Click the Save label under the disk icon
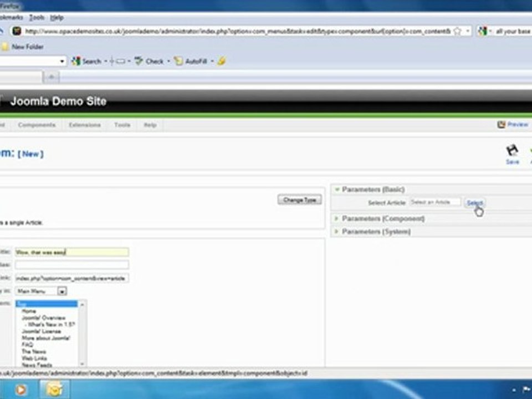This screenshot has height=399, width=532. 512,162
